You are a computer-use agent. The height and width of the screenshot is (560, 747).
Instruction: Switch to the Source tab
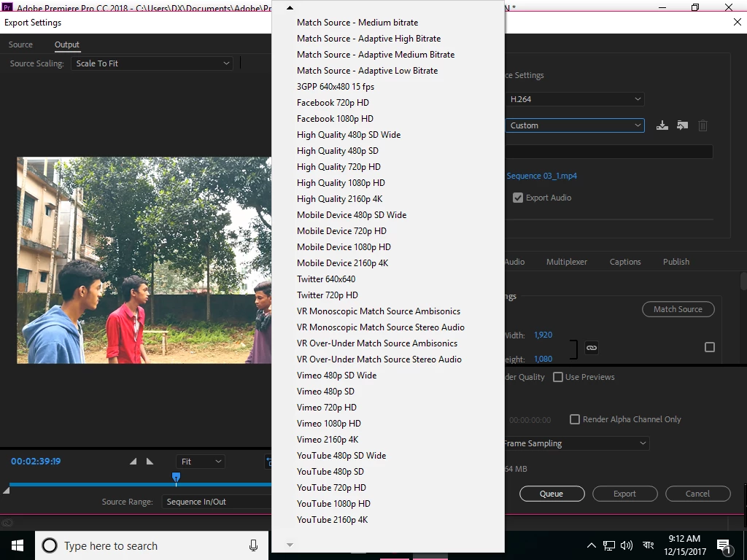click(x=20, y=44)
